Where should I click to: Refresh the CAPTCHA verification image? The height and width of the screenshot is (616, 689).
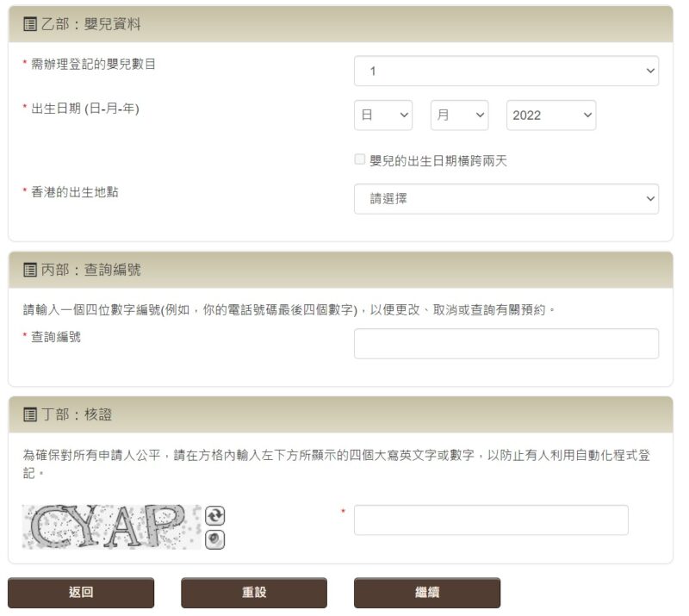[x=215, y=515]
